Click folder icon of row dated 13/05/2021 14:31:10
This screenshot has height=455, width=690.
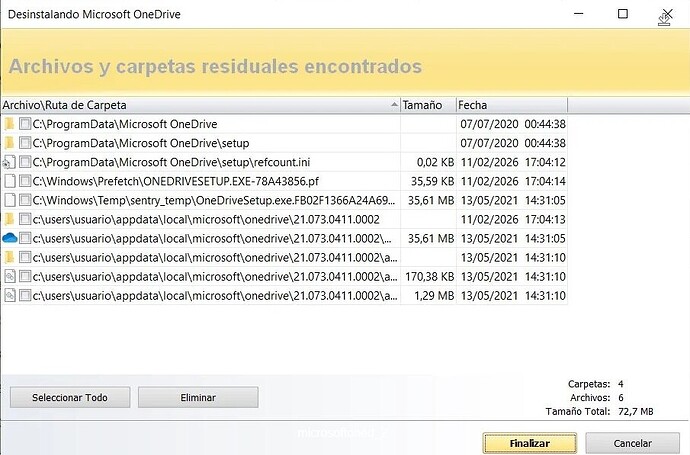point(9,257)
